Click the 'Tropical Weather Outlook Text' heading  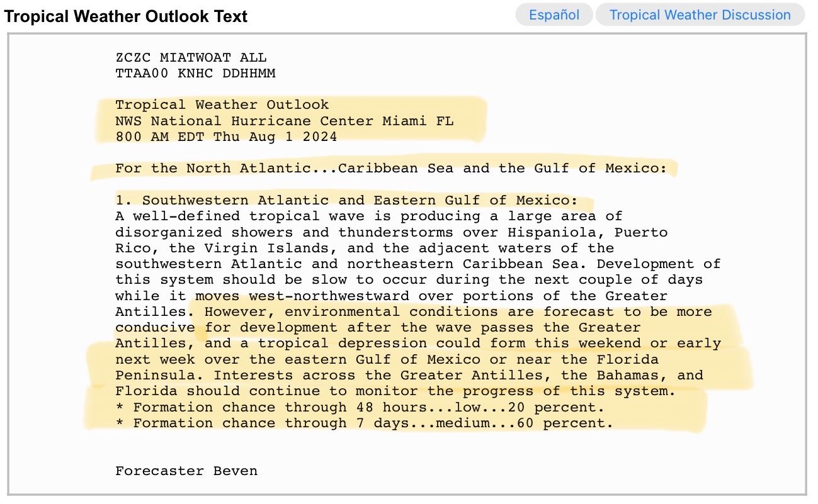tap(126, 16)
